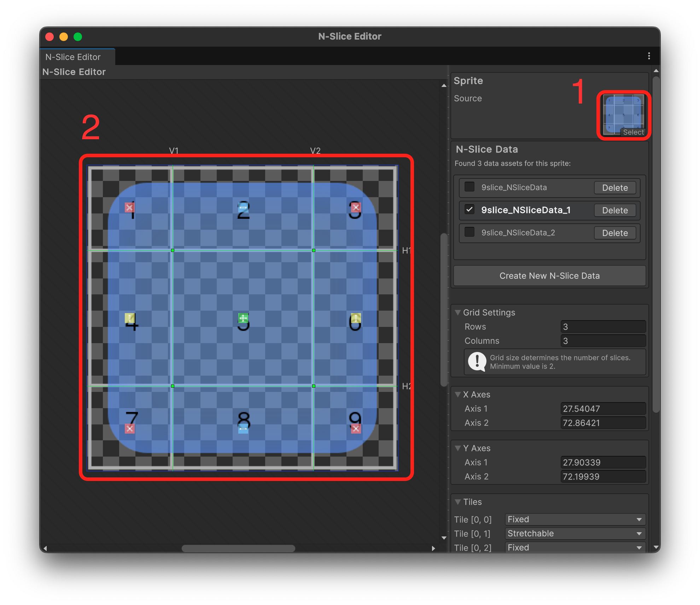700x605 pixels.
Task: Click the 9slice_NSliceData_1 asset name
Action: coord(526,210)
